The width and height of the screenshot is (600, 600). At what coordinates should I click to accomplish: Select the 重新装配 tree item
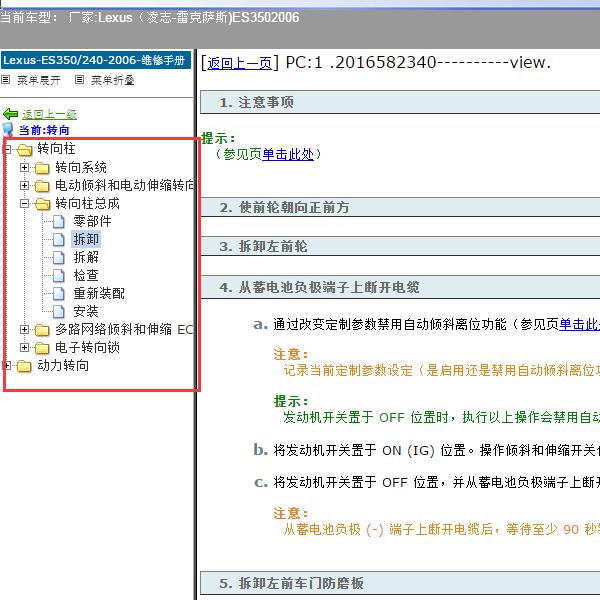[99, 293]
